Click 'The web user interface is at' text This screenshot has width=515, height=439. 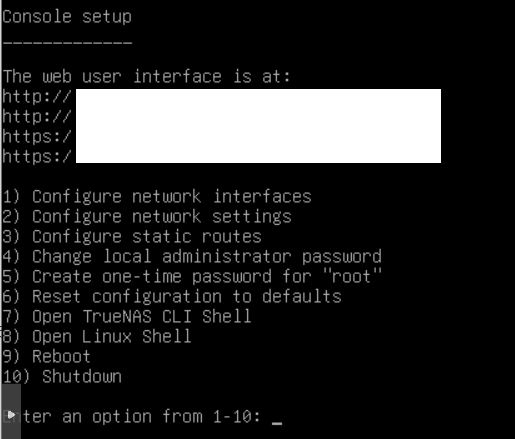147,76
